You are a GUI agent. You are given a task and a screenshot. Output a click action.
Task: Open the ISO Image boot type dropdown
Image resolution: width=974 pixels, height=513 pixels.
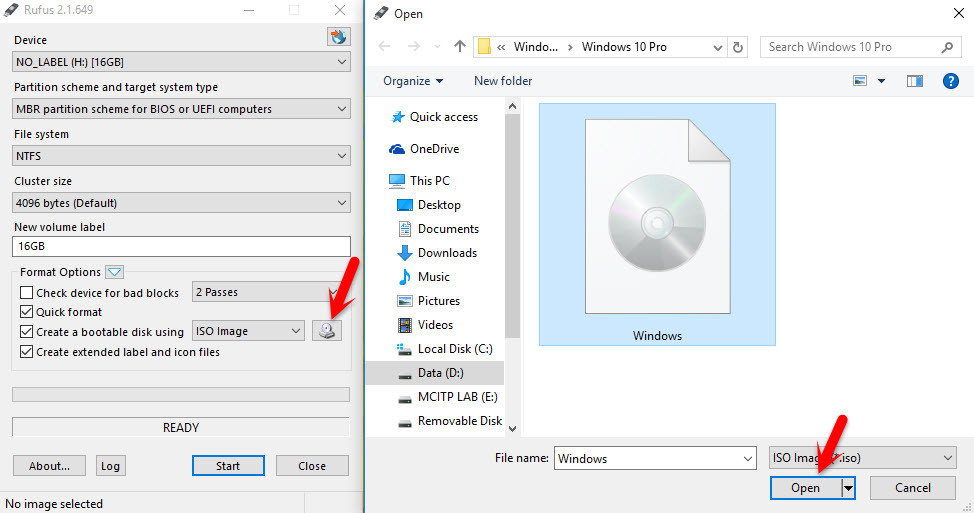248,331
